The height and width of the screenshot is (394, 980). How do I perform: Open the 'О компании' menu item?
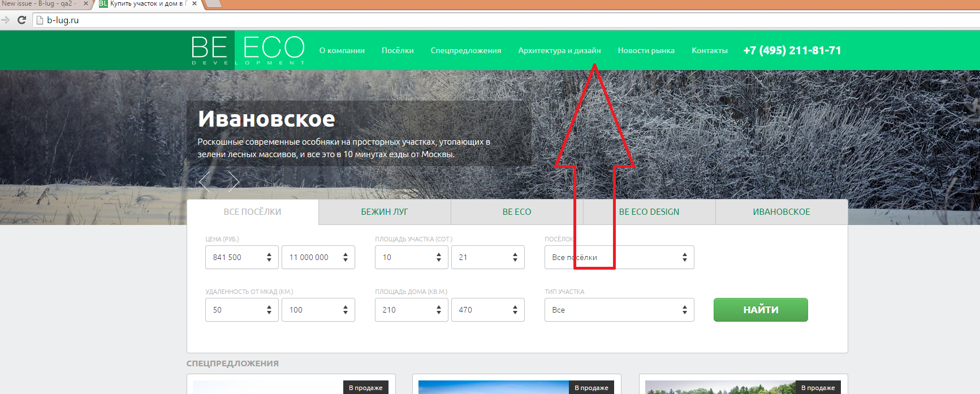point(342,50)
